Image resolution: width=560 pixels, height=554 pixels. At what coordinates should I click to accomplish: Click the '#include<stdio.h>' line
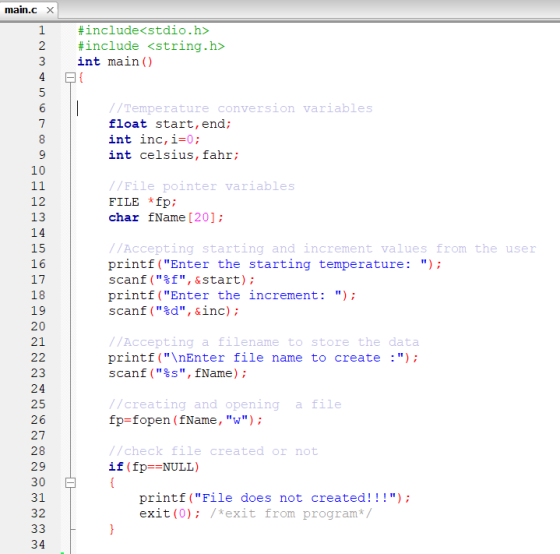click(x=143, y=30)
